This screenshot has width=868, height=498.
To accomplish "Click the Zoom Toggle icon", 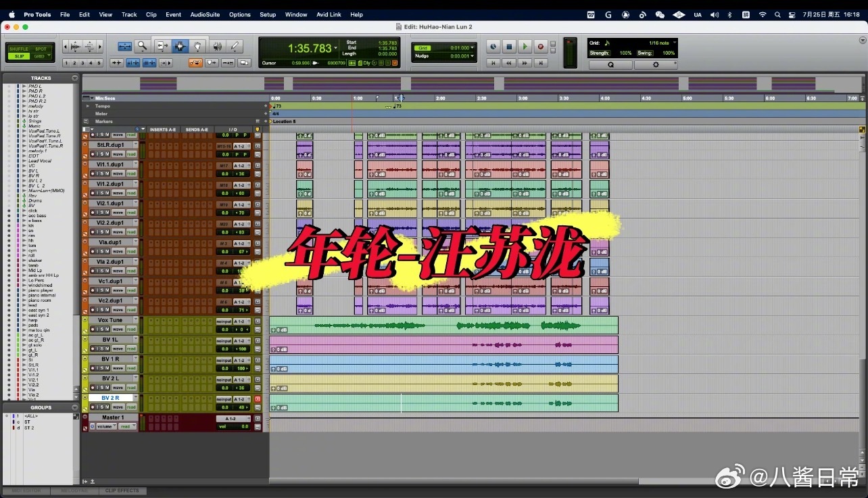I will click(125, 46).
